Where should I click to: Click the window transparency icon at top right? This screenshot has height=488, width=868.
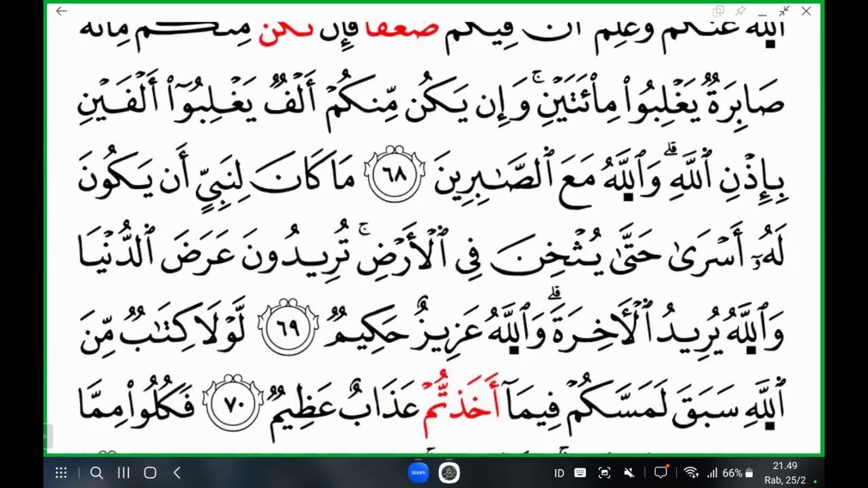pos(719,11)
